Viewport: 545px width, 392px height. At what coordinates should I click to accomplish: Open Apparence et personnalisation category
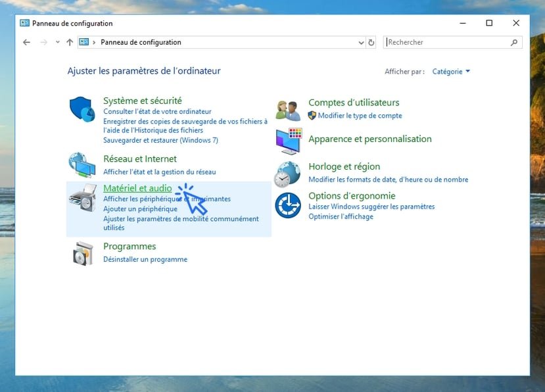[x=370, y=139]
